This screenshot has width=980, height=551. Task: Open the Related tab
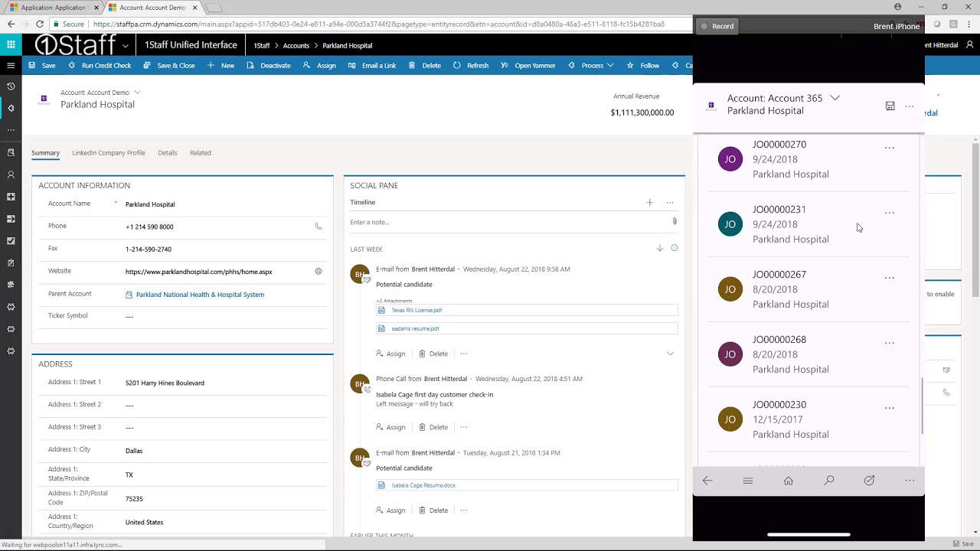click(x=201, y=153)
